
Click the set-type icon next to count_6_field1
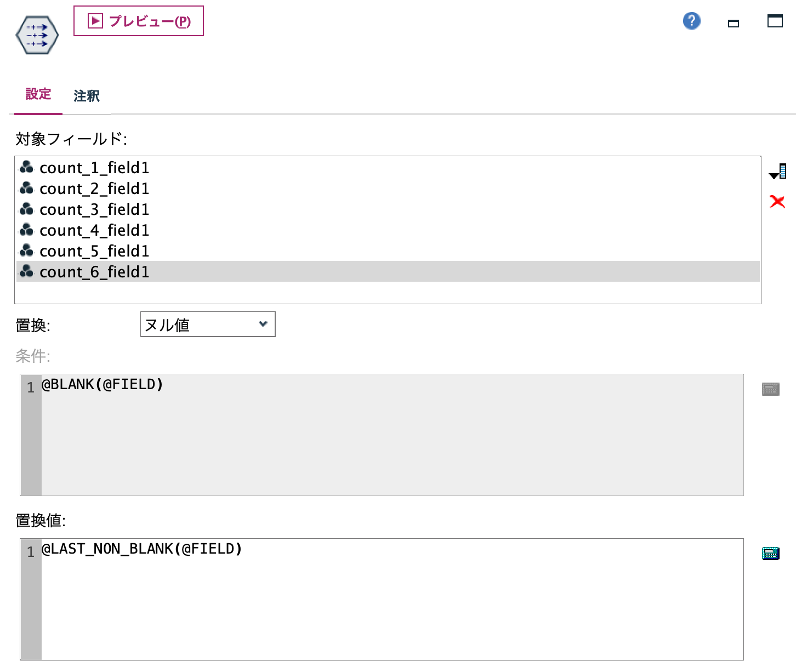click(26, 271)
